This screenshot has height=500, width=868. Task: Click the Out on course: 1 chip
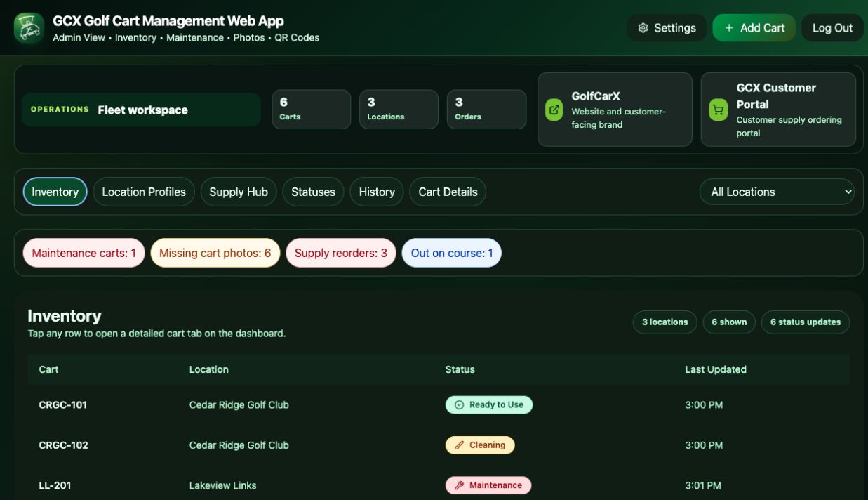pyautogui.click(x=452, y=253)
